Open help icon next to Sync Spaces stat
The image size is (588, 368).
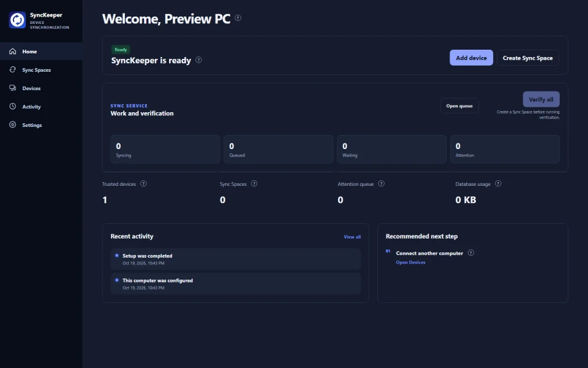click(254, 183)
